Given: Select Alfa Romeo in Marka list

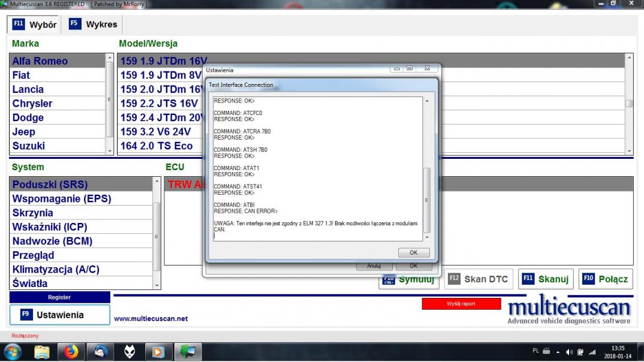Looking at the screenshot, I should click(57, 61).
